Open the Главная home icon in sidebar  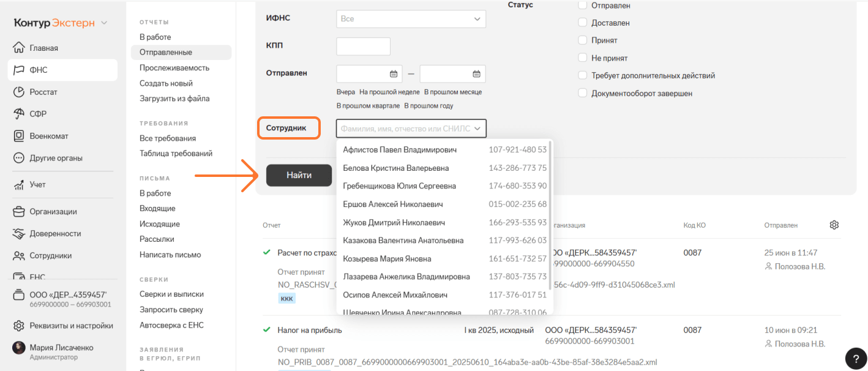click(x=19, y=48)
